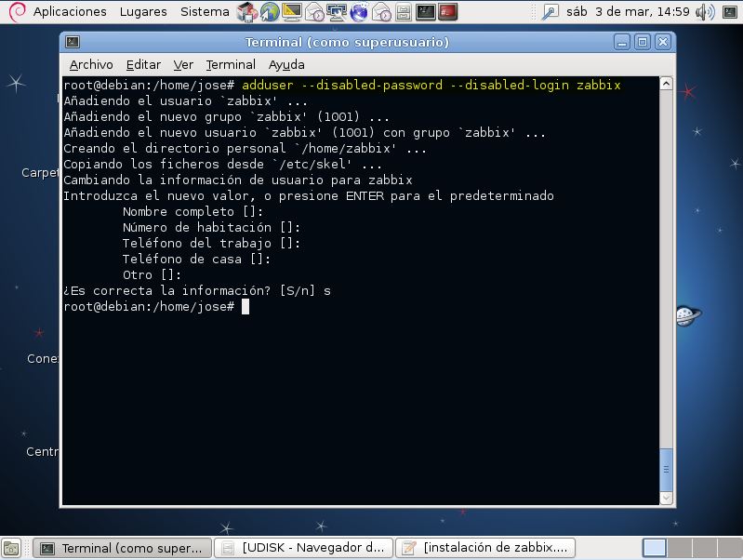
Task: Open the Terminal menu in menubar
Action: coord(231,65)
